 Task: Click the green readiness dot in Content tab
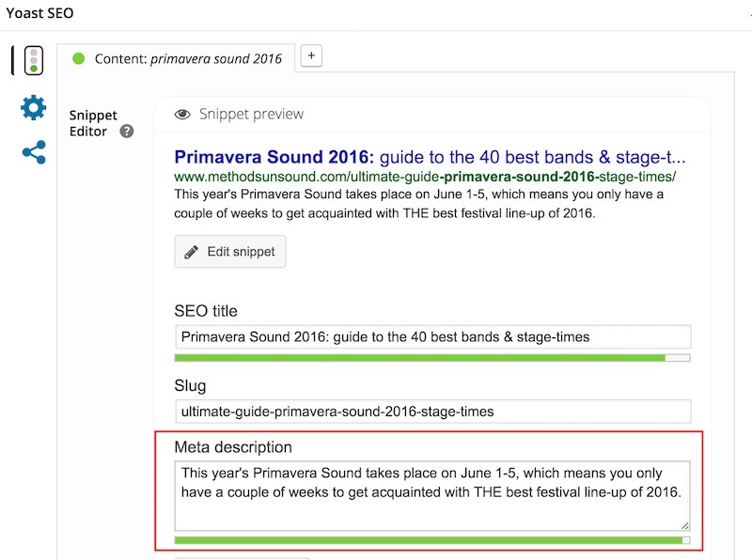point(79,59)
